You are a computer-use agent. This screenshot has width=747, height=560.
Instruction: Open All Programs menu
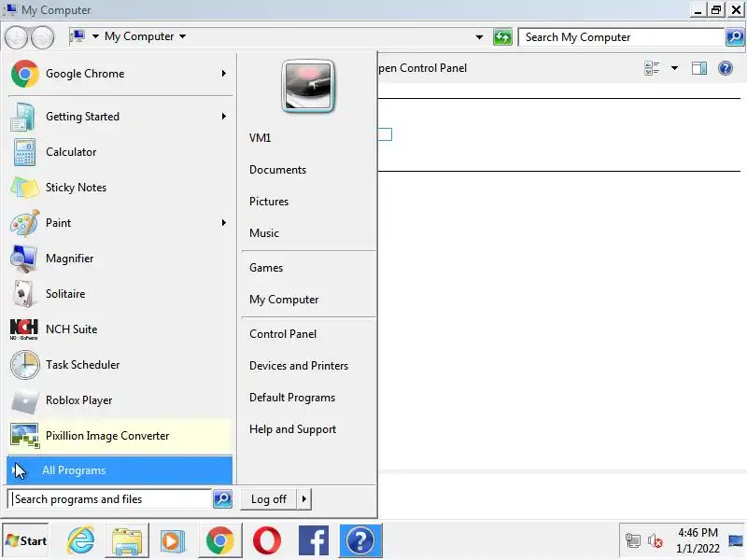tap(120, 470)
